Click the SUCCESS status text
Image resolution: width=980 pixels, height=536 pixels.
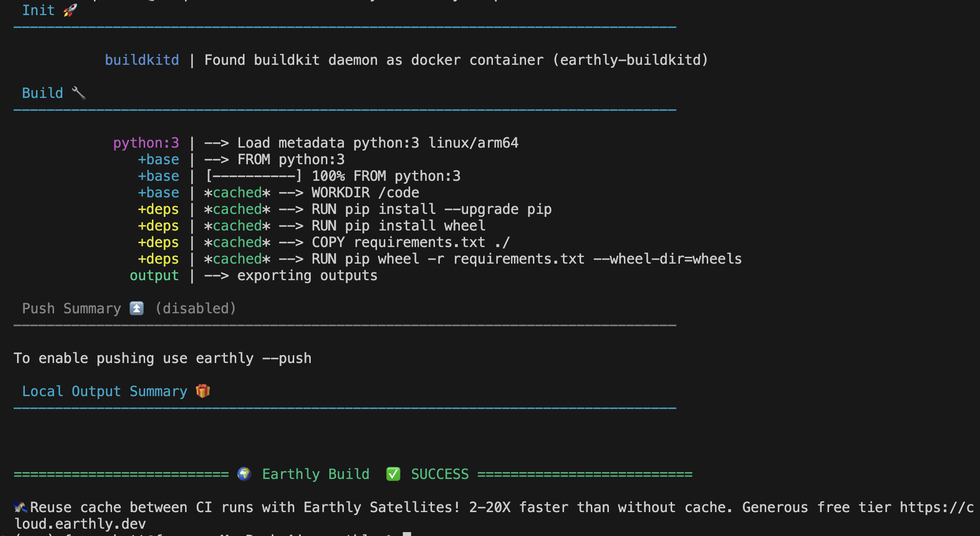[440, 474]
